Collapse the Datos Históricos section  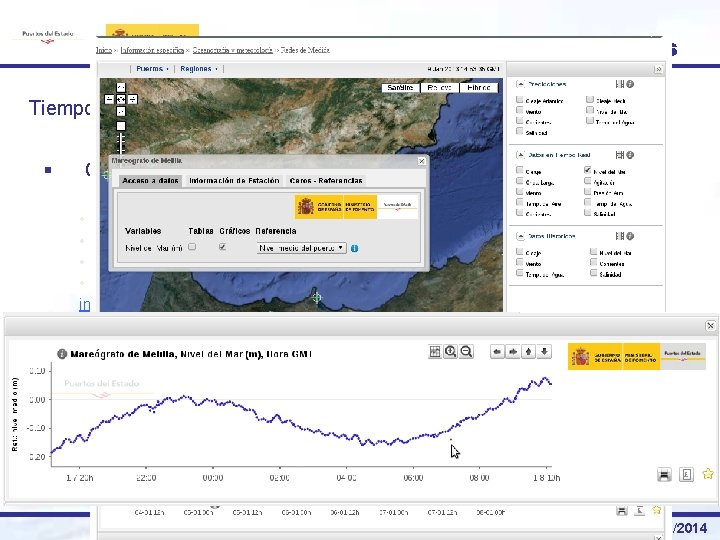tap(520, 236)
